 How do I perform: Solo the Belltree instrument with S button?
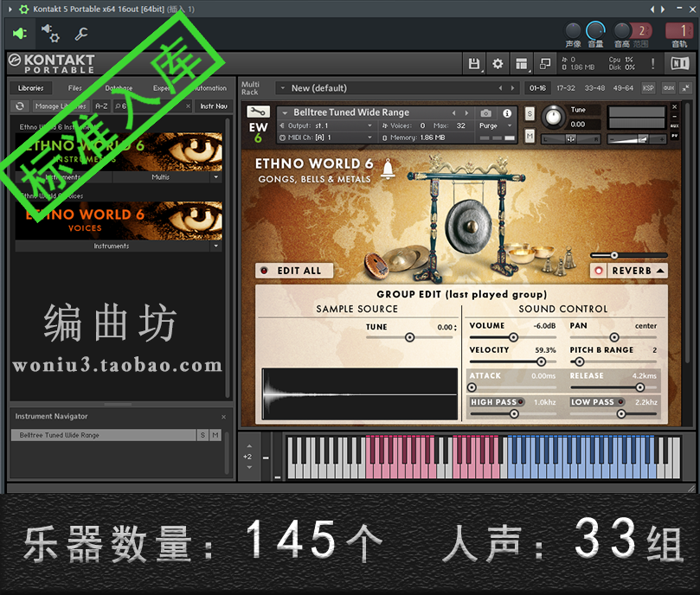pyautogui.click(x=530, y=114)
